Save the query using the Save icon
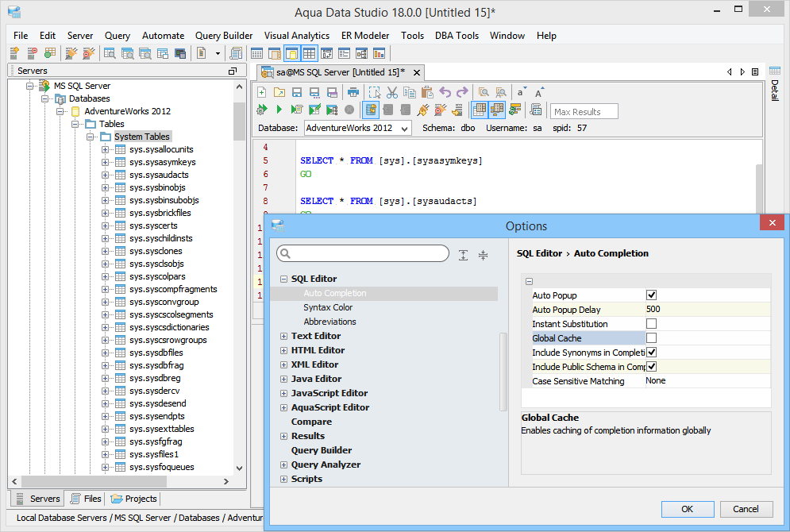This screenshot has width=790, height=532. point(297,92)
